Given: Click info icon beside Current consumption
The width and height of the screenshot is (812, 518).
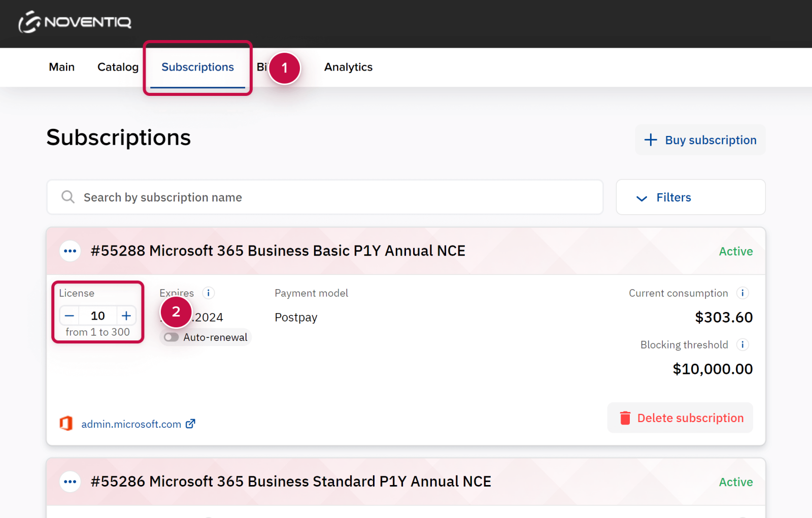Looking at the screenshot, I should (x=742, y=293).
